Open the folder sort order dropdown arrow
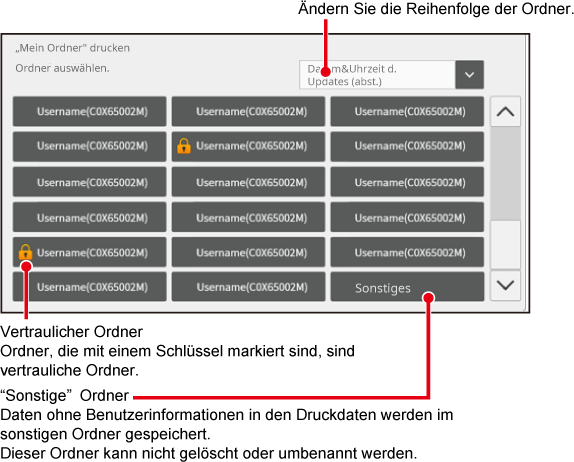Screen dimensions: 574x462 (469, 75)
